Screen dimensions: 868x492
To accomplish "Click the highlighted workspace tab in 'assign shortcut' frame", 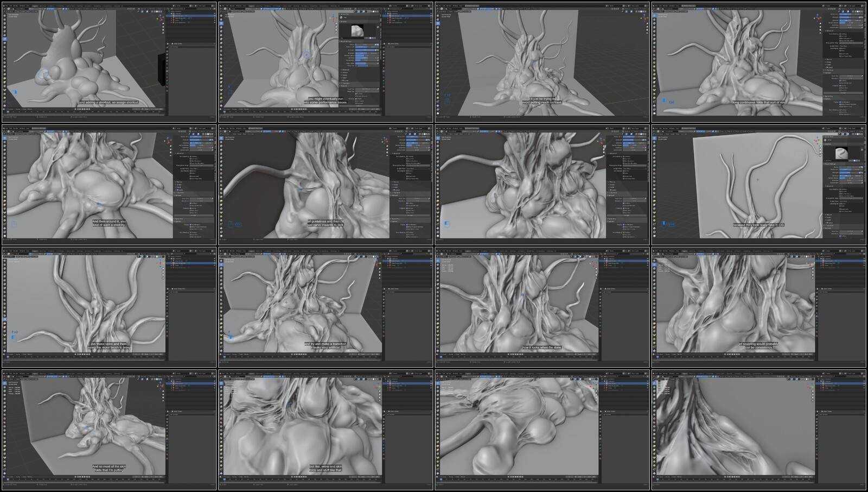I will coord(35,6).
